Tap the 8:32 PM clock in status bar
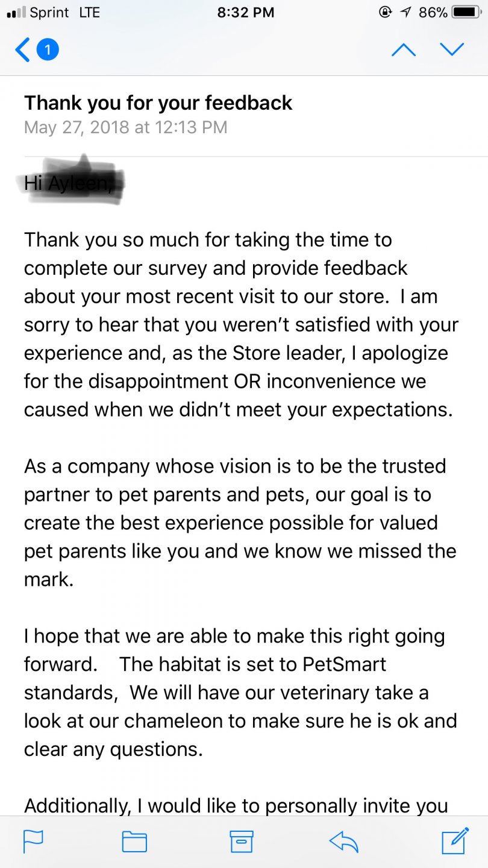This screenshot has width=488, height=868. 245,13
